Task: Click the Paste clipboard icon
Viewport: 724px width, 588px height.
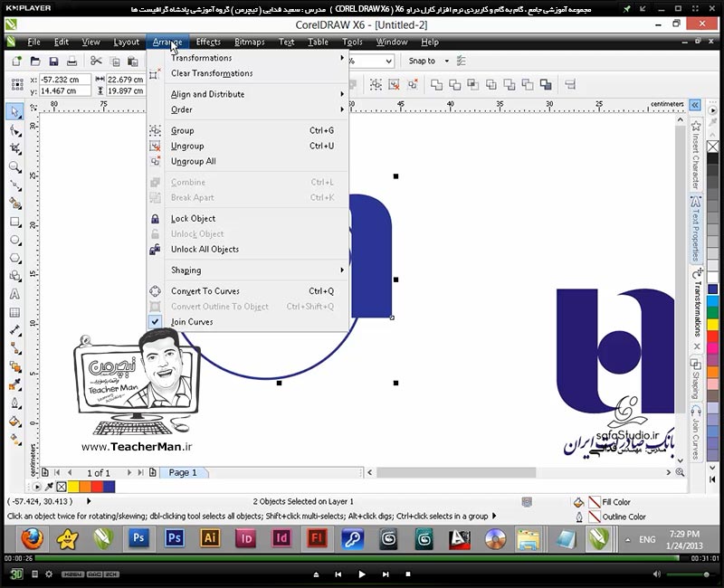Action: click(132, 61)
